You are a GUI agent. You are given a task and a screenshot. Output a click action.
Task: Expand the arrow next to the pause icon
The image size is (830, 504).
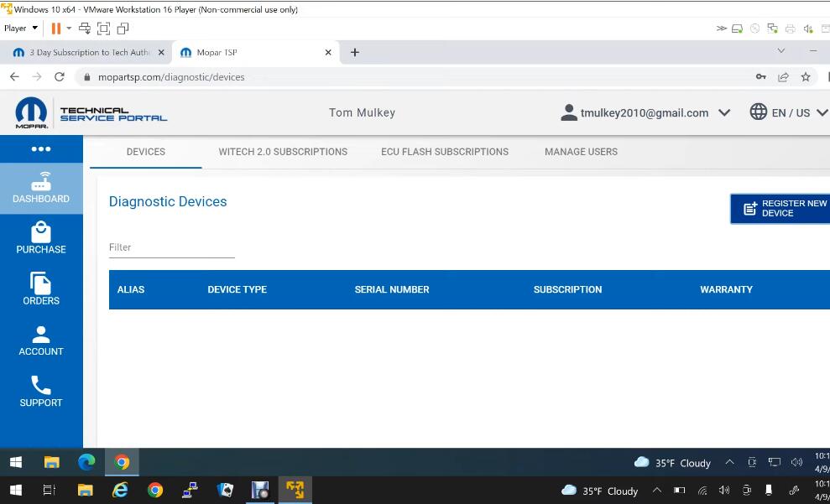pos(69,29)
